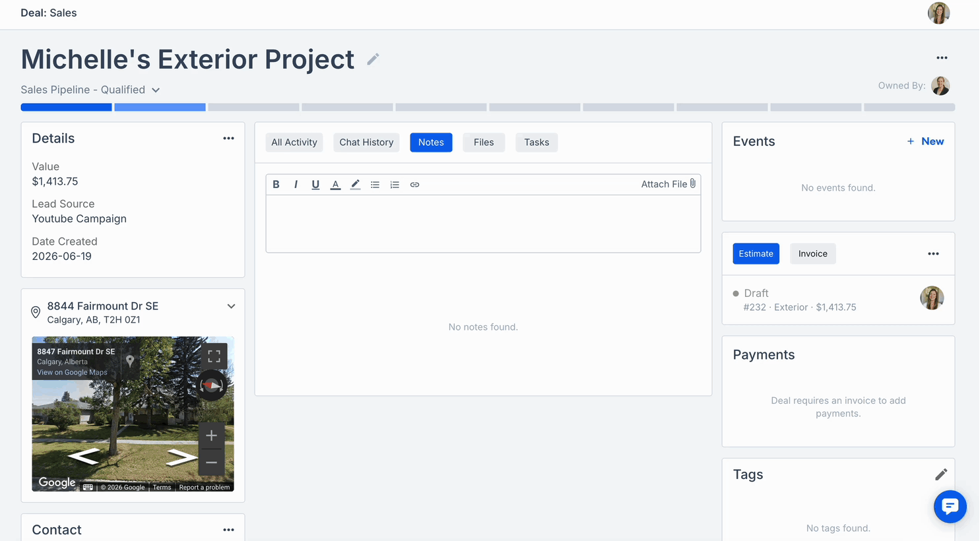This screenshot has width=980, height=541.
Task: Toggle bold formatting in notes editor
Action: coord(276,185)
